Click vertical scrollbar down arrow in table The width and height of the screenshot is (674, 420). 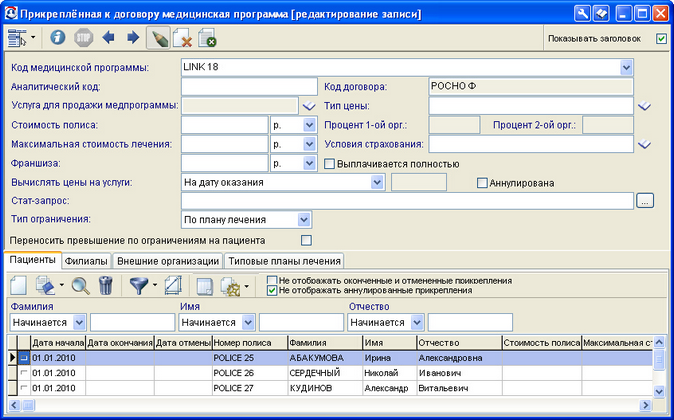659,391
